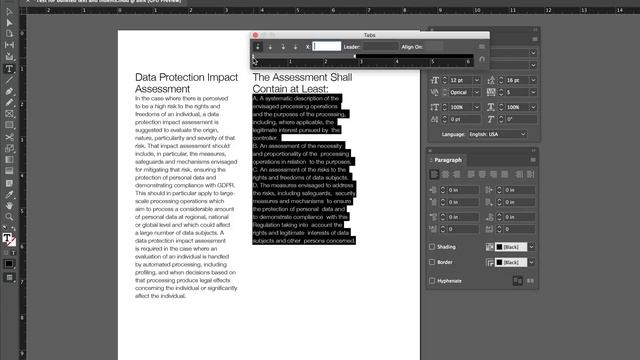Set Justify with last line left
Screen dimensions: 640x360
(x=471, y=175)
